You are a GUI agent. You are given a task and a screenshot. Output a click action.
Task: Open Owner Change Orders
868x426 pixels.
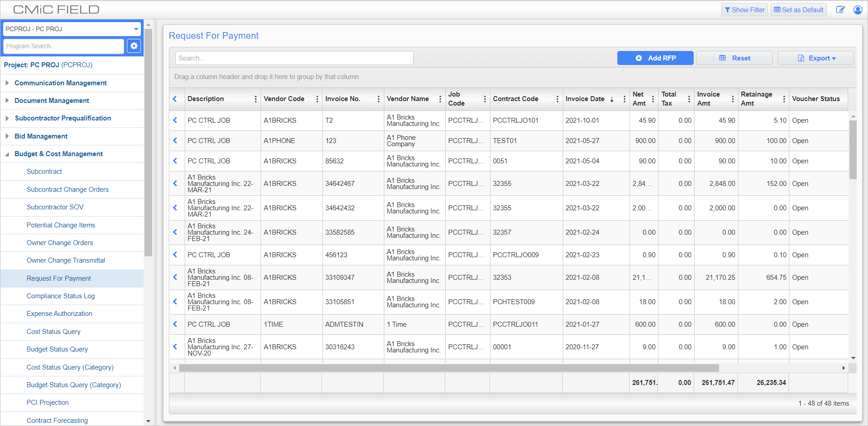(60, 243)
